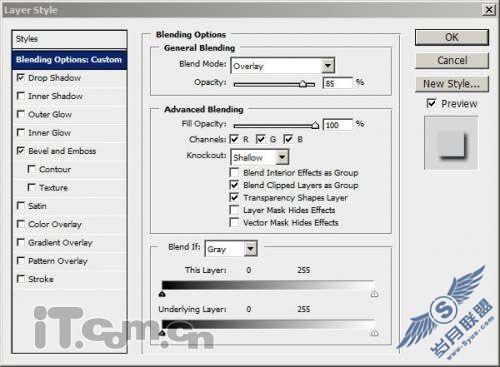This screenshot has width=500, height=367.
Task: Uncheck the R channel checkbox
Action: (x=235, y=139)
